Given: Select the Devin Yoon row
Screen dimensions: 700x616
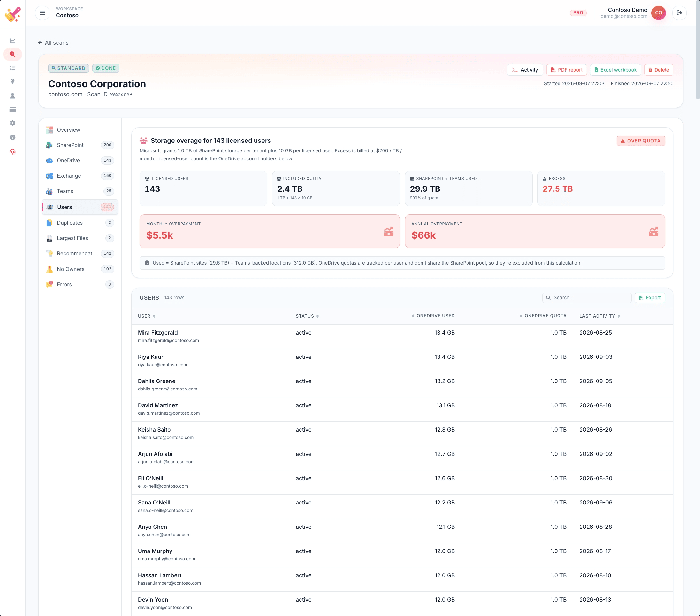Looking at the screenshot, I should 402,604.
